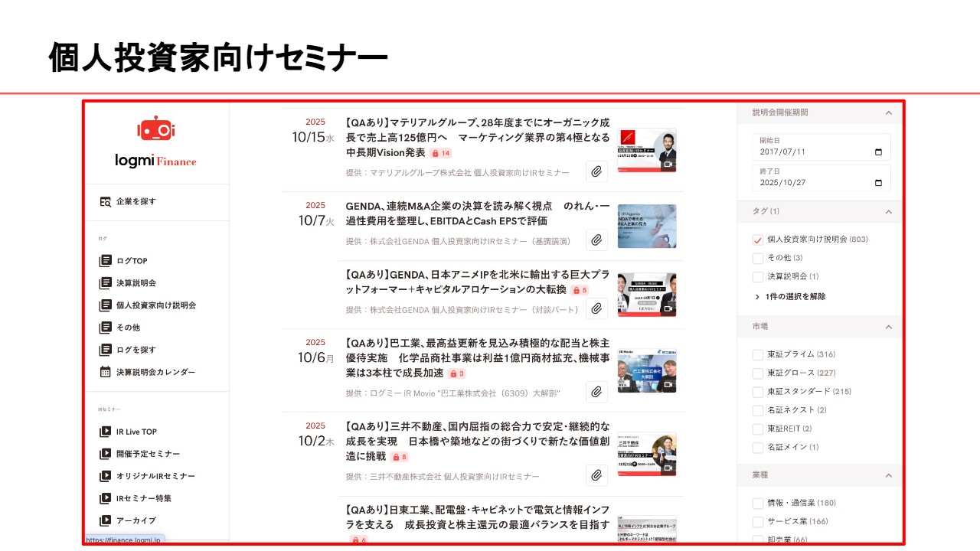Collapse the タグ filter section
980x551 pixels.
(x=888, y=211)
